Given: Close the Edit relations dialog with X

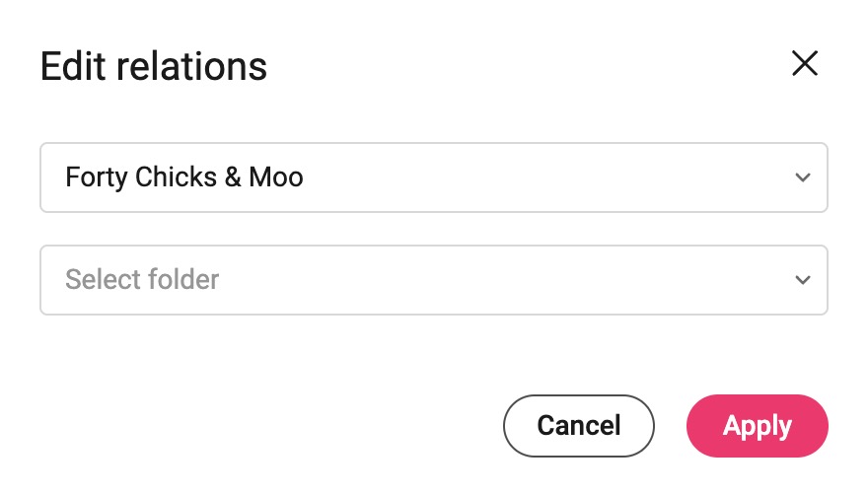Looking at the screenshot, I should (x=804, y=63).
